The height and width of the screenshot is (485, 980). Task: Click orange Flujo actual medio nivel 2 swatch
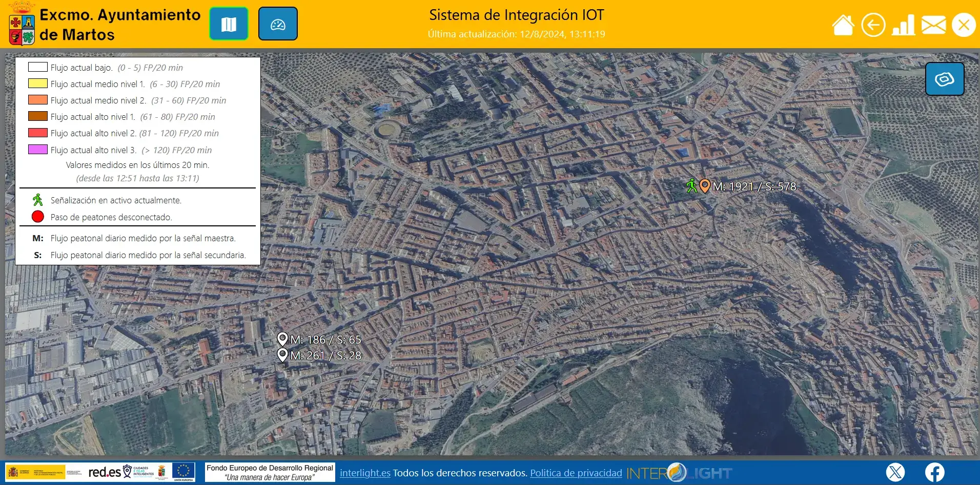click(37, 100)
